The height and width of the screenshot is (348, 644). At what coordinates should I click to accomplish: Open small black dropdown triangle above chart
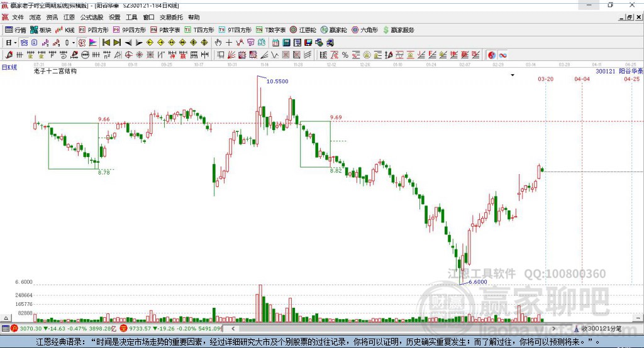coord(512,75)
